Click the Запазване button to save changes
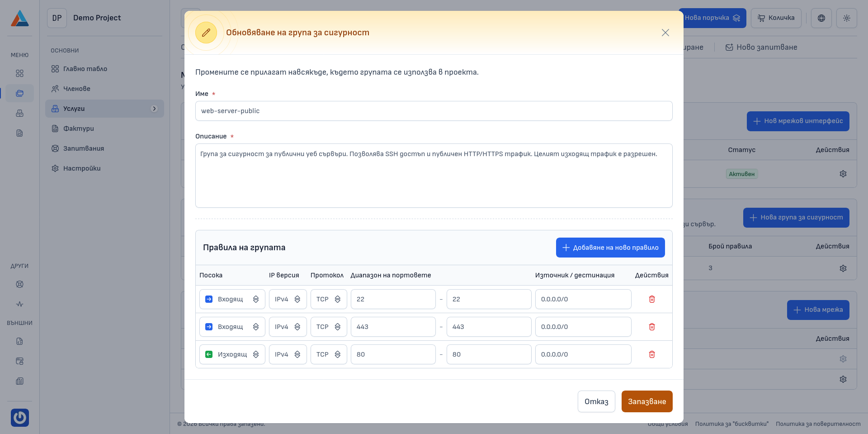Screen dimensions: 868x434 click(x=647, y=401)
